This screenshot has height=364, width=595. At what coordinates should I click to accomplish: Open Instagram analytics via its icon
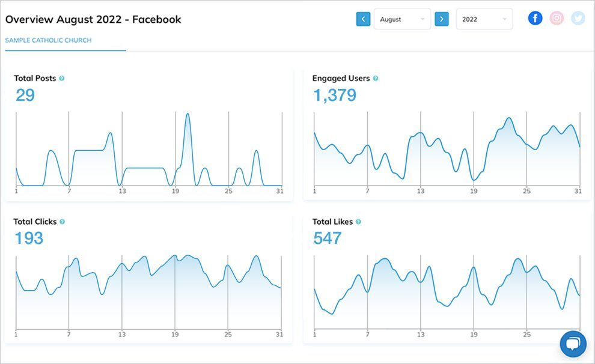556,17
